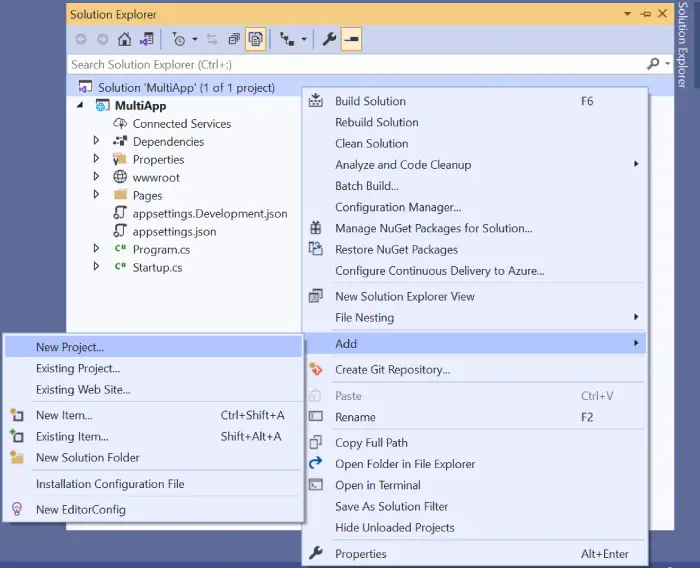
Task: Click the View Class Diagram hierarchy icon
Action: [x=287, y=39]
